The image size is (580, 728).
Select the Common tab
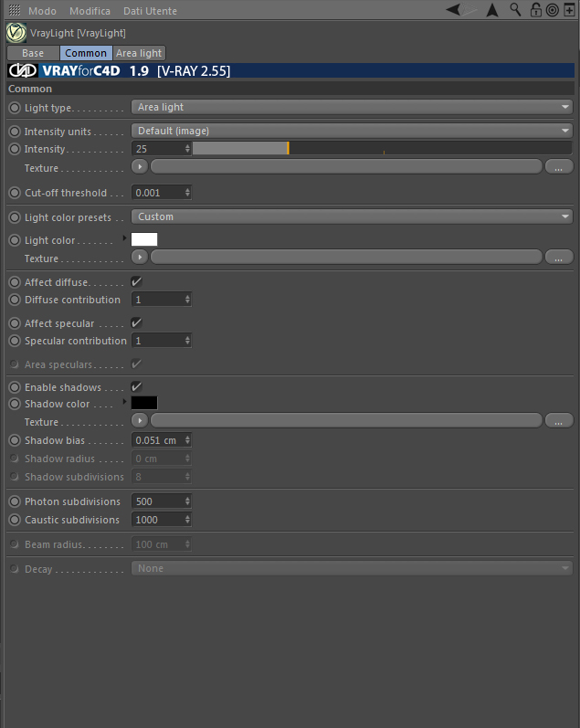86,53
